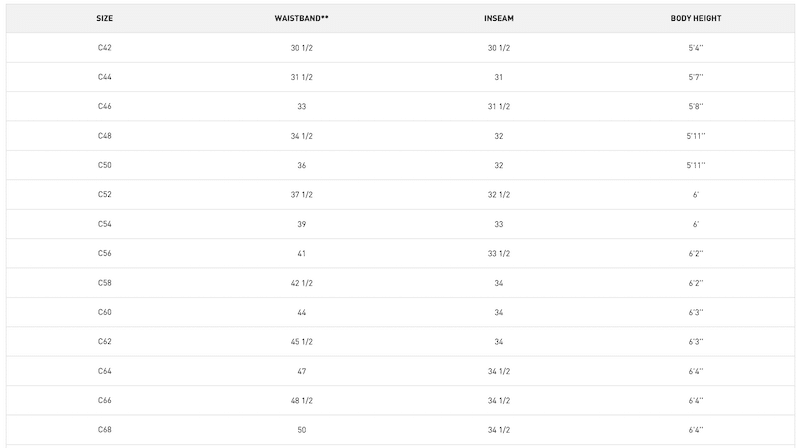Click the C64 waistband value 47
Viewport: 800px width, 448px height.
pyautogui.click(x=302, y=371)
